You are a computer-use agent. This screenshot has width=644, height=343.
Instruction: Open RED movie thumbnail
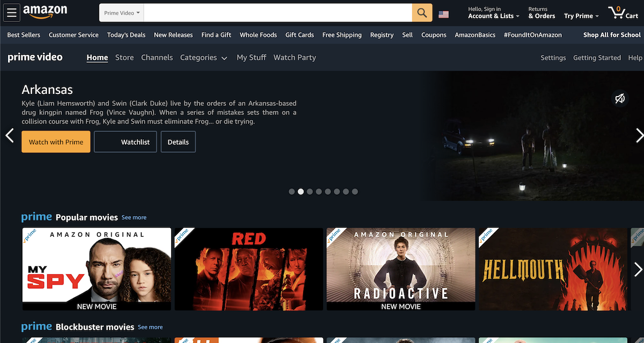point(248,269)
